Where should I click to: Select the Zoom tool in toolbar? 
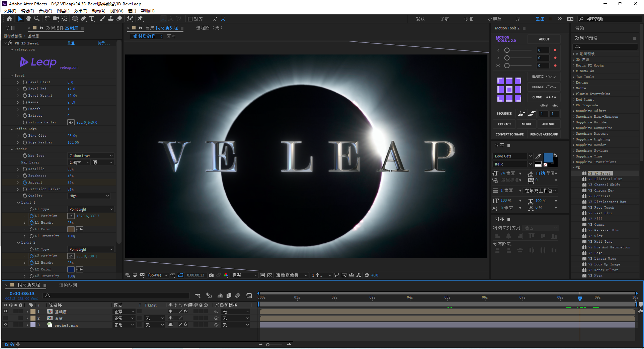click(x=37, y=19)
